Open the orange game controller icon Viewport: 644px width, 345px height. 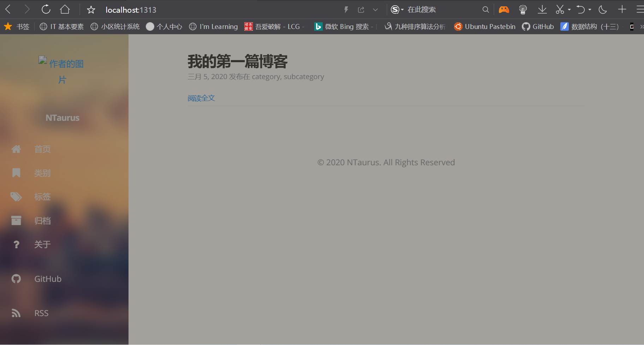tap(504, 10)
